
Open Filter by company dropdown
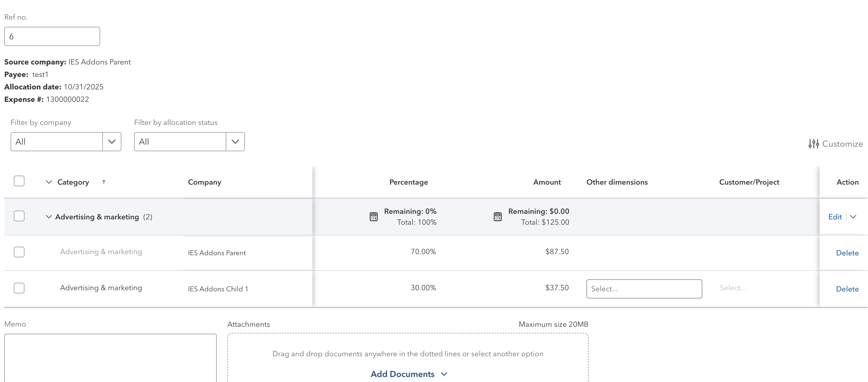click(112, 142)
